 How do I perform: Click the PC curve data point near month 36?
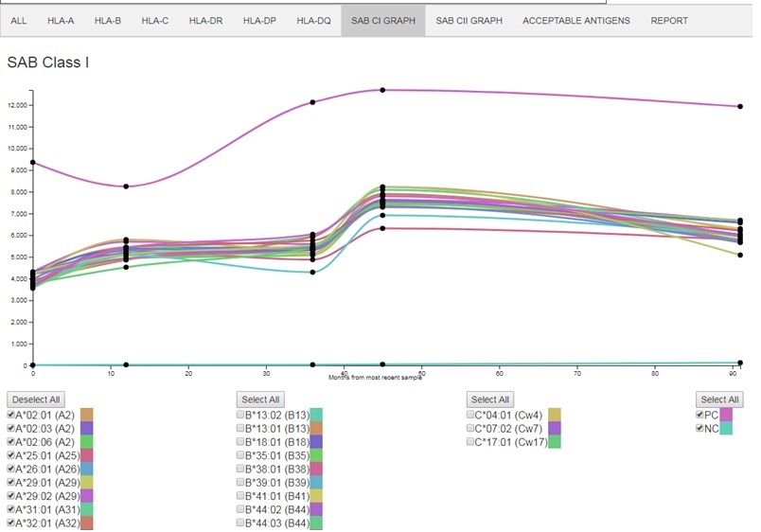312,102
